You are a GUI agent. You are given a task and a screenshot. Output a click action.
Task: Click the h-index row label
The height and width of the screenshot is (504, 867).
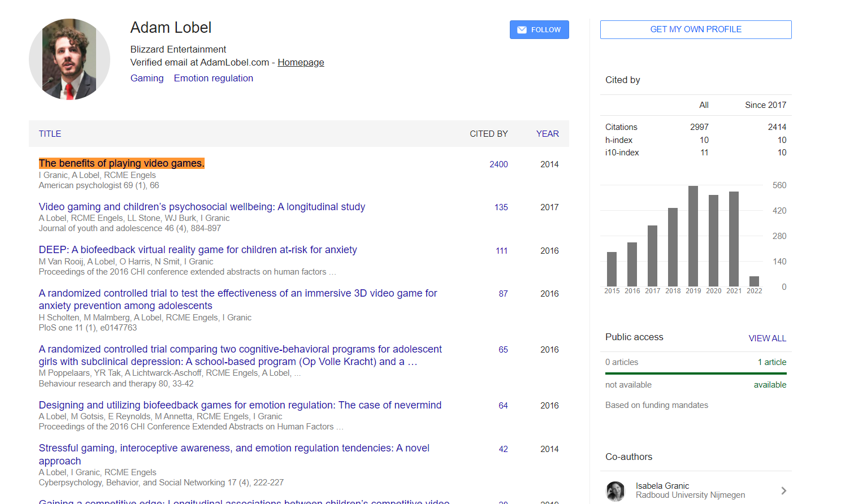[619, 140]
